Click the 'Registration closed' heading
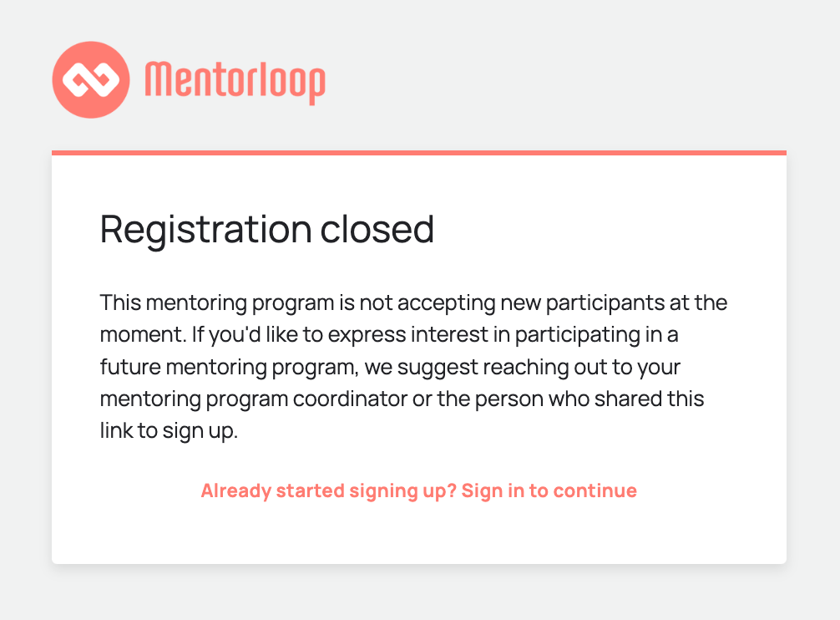Image resolution: width=840 pixels, height=620 pixels. [267, 229]
